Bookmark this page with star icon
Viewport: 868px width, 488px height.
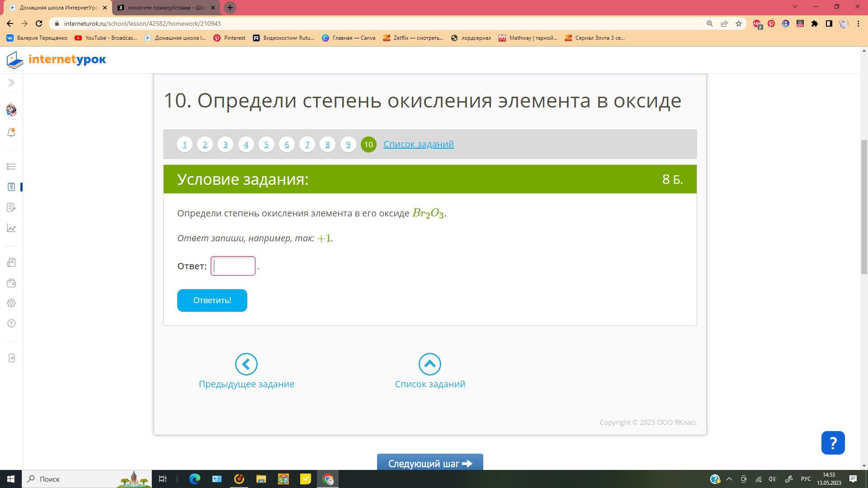pos(739,23)
